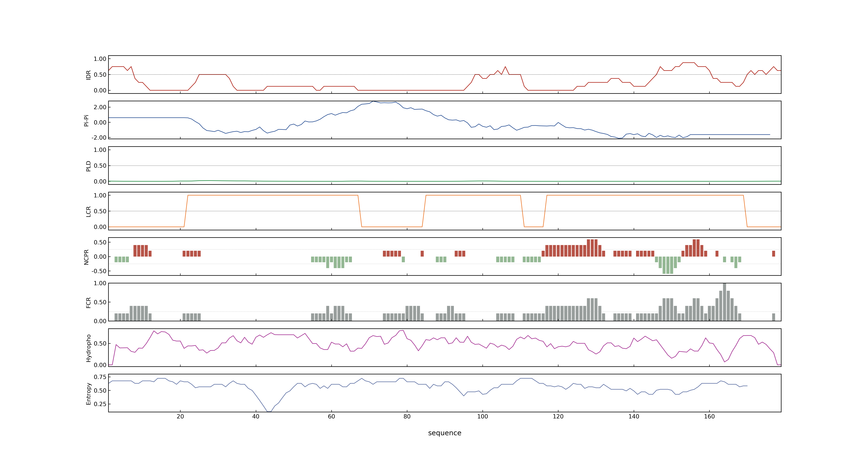Click the -2.00 tick on Pi-Pi axis
Screen dimensions: 868x463
pos(99,138)
